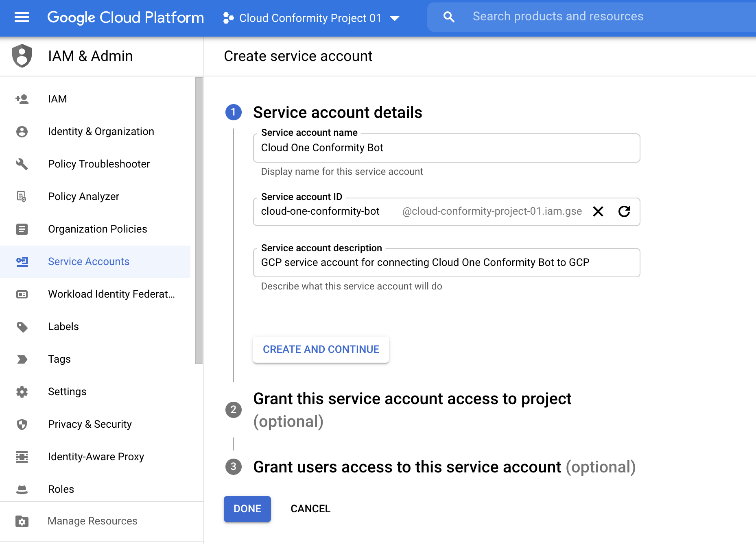This screenshot has height=544, width=756.
Task: Cancel the service account creation
Action: pos(310,509)
